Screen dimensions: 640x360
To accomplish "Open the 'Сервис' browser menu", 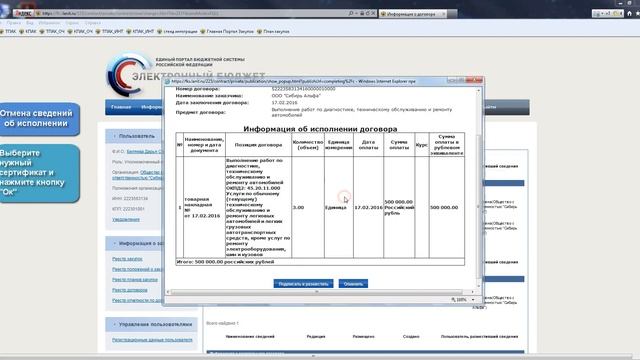I will [x=72, y=23].
